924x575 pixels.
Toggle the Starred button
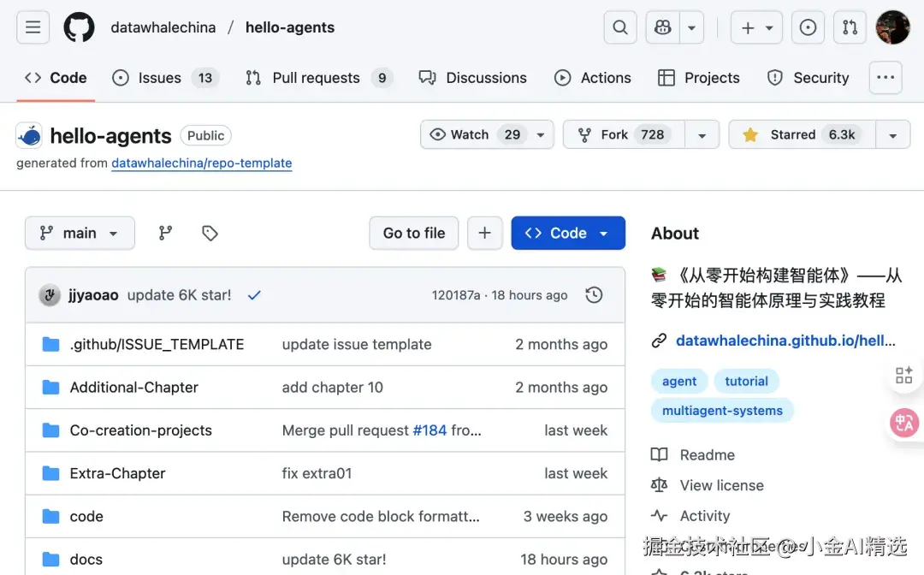[802, 135]
